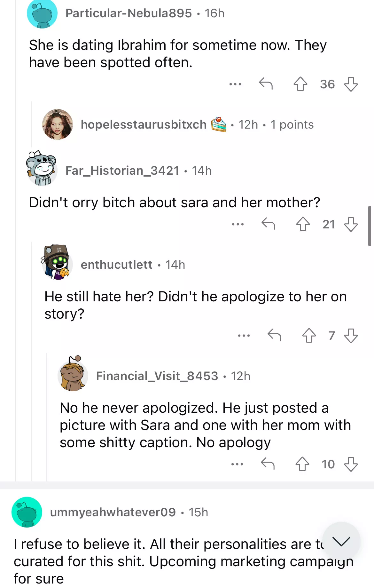This screenshot has width=374, height=588.
Task: Downvote enthucutlett's comment with 7 points
Action: (x=351, y=336)
